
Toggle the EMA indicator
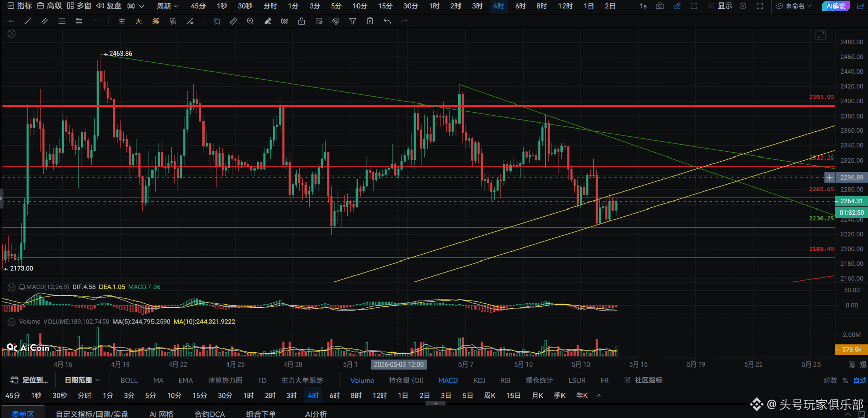pyautogui.click(x=185, y=380)
